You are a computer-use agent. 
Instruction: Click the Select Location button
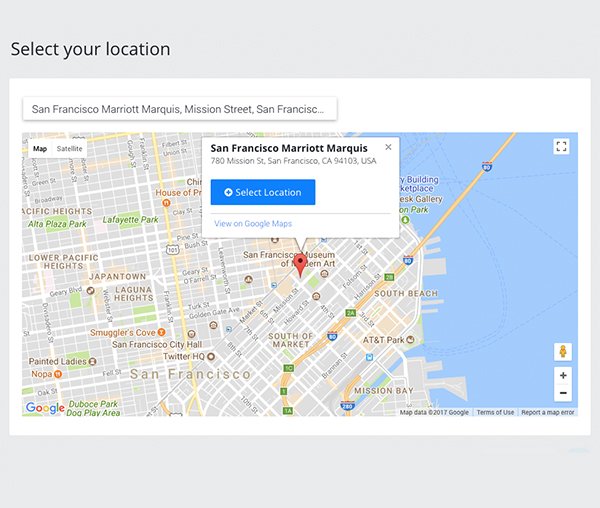click(x=263, y=192)
